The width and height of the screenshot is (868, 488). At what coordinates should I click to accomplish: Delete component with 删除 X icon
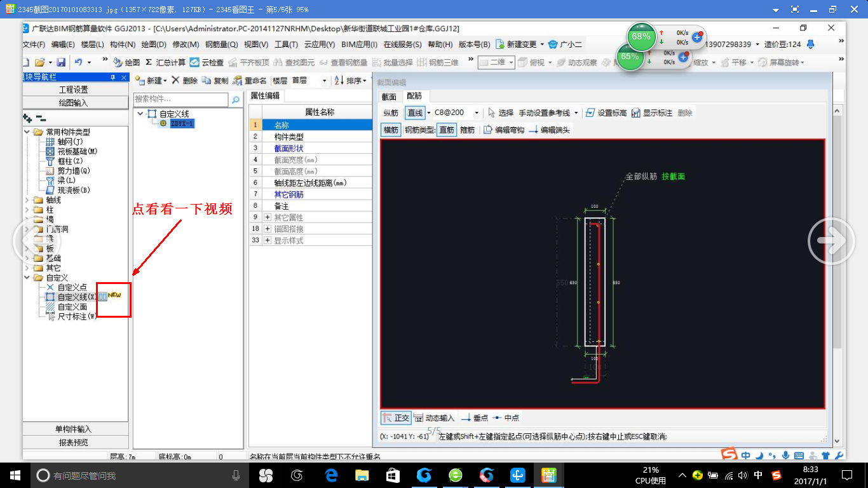184,81
